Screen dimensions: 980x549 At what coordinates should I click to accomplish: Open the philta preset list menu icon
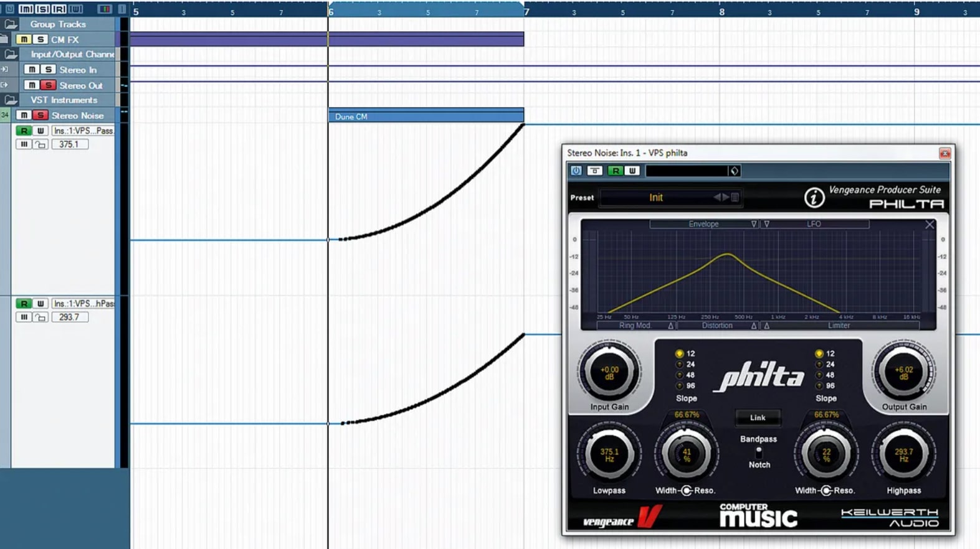point(735,197)
